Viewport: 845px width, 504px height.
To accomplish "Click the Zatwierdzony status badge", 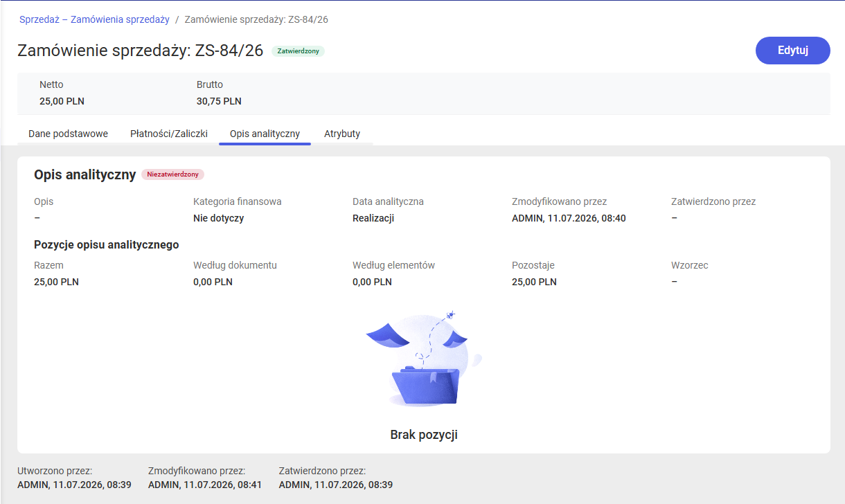I will point(298,51).
